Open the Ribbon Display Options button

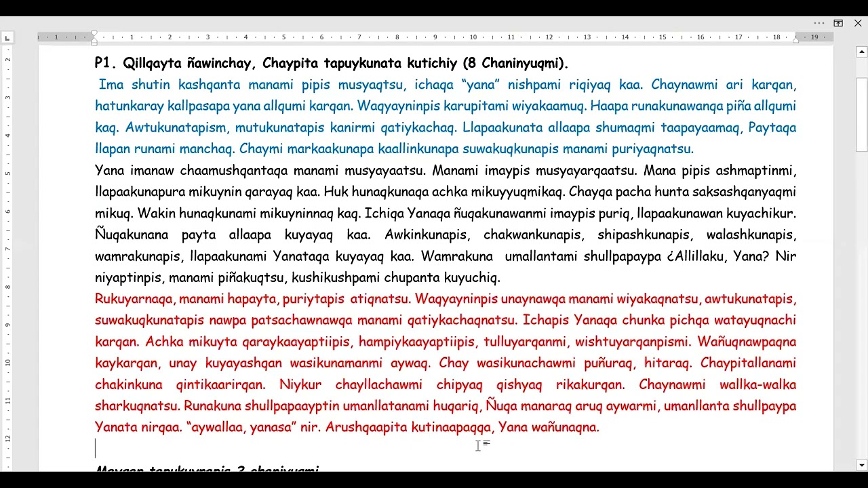[x=838, y=23]
